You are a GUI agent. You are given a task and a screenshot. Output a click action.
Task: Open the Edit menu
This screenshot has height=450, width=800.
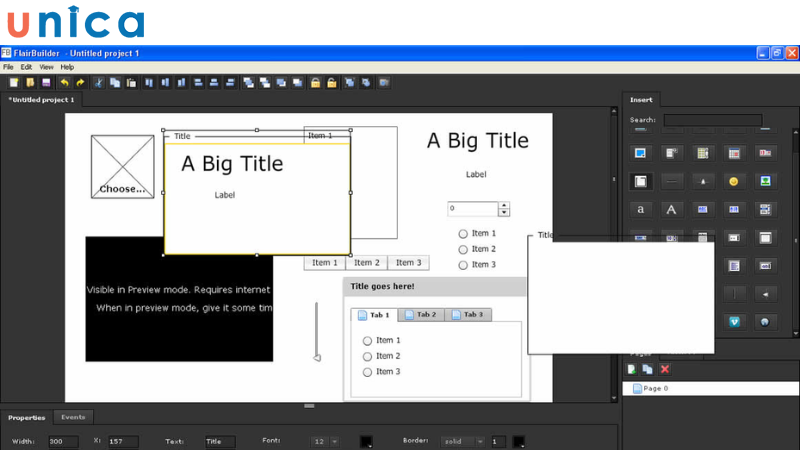pyautogui.click(x=27, y=67)
